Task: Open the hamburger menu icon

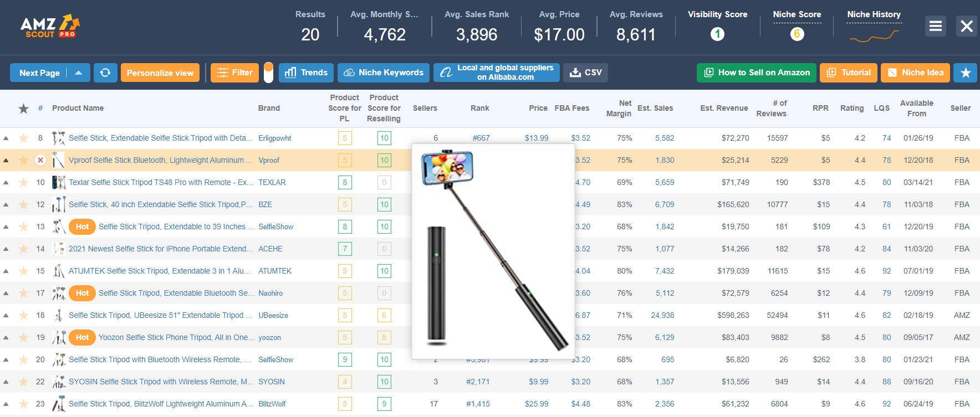Action: point(936,26)
